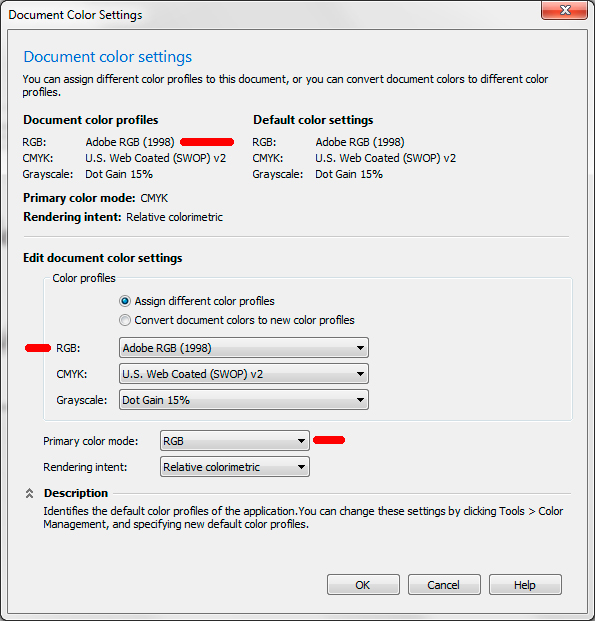Close the Document Color Settings dialog
The width and height of the screenshot is (595, 621).
565,10
